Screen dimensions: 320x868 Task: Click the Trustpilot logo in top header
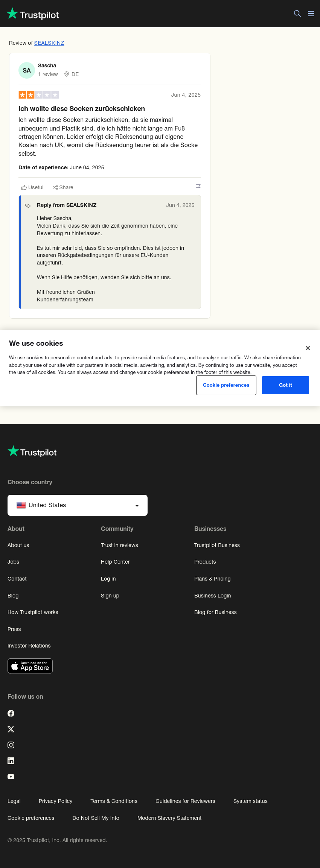click(32, 14)
